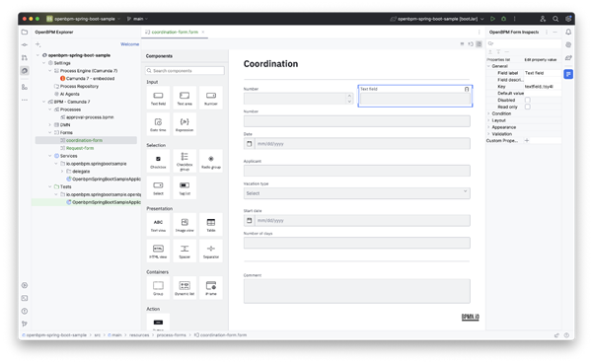Open the Welcome link in Explorer
Viewport: 593px width, 364px height.
[x=129, y=44]
